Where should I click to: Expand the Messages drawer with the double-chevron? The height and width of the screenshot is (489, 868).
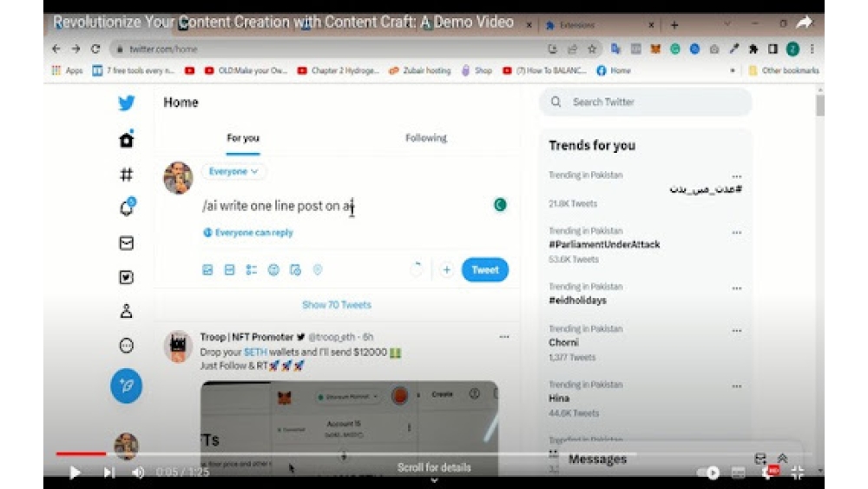pos(782,458)
